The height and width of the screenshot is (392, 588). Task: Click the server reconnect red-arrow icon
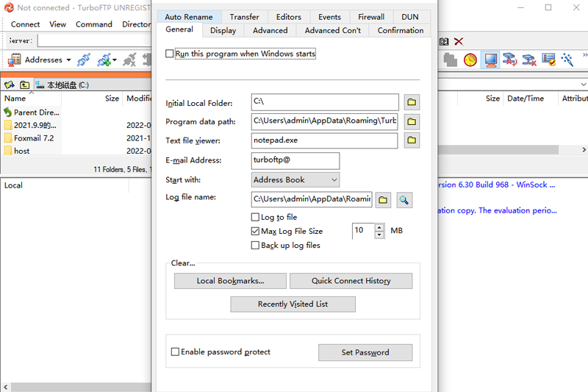click(510, 60)
